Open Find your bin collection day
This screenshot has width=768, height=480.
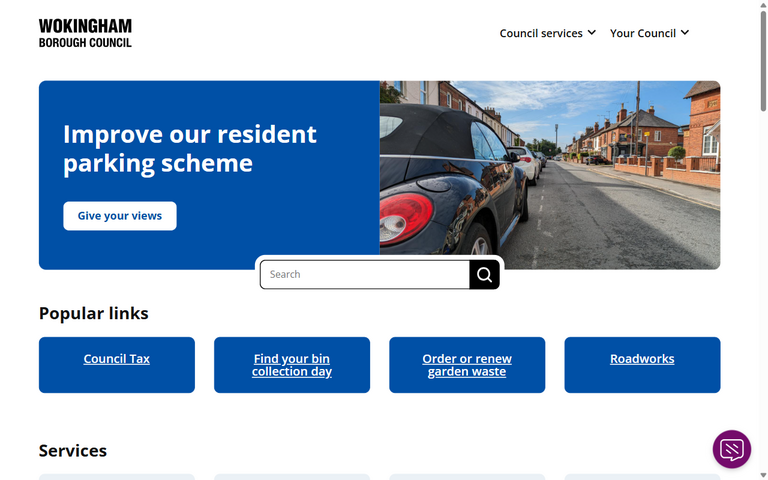click(x=292, y=365)
